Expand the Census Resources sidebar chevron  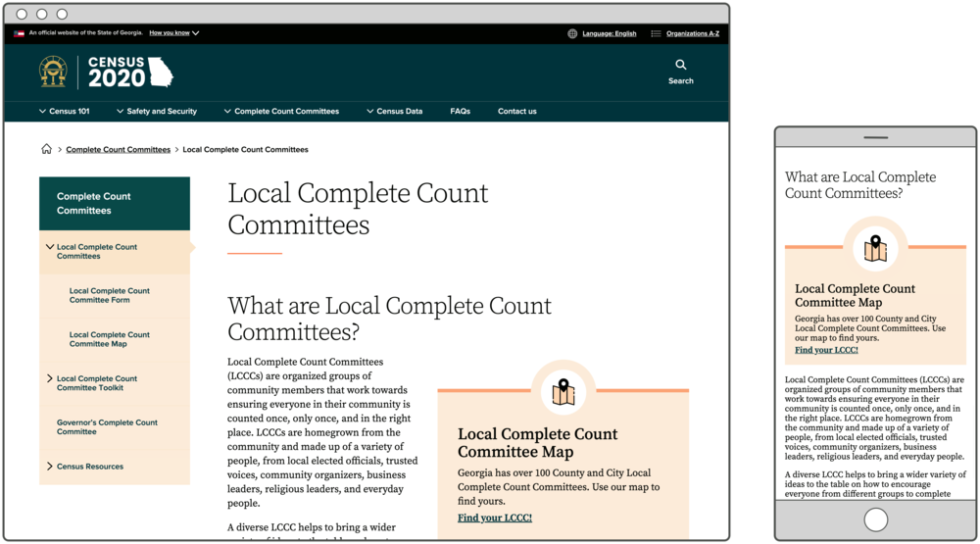coord(50,467)
